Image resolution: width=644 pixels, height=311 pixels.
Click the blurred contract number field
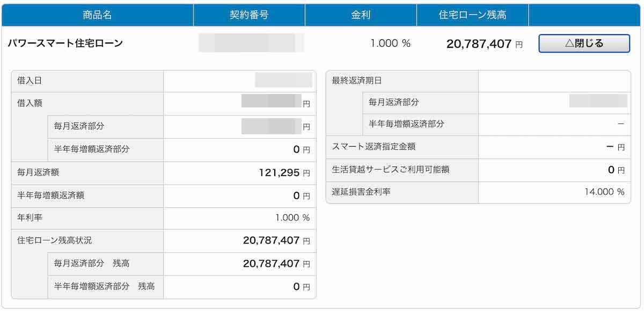point(251,43)
